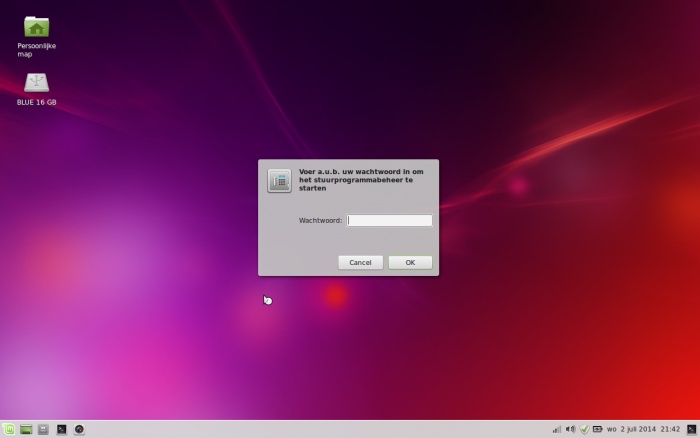Select the BLUE 16 GB USB drive icon
This screenshot has width=700, height=438.
click(x=37, y=89)
